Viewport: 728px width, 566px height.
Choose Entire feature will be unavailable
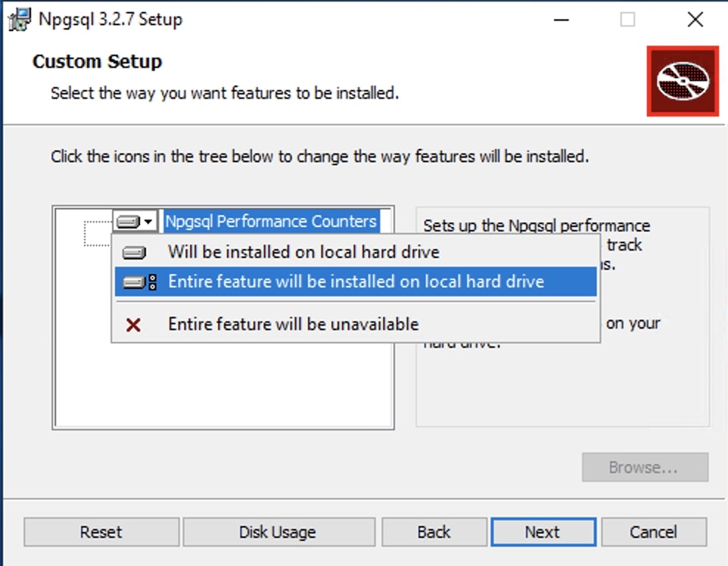tap(356, 324)
